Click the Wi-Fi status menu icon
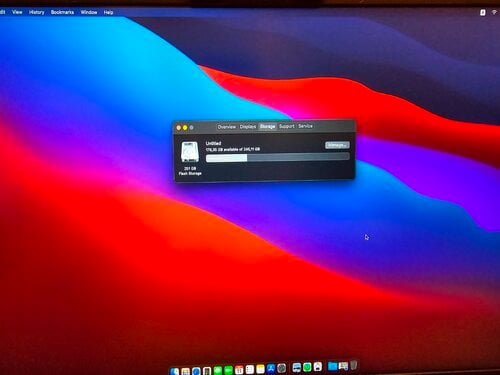Screen dimensions: 500x375 tap(494, 12)
